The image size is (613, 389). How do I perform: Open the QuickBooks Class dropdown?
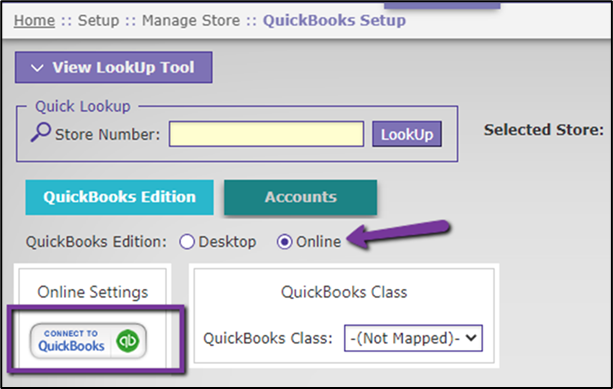[413, 338]
